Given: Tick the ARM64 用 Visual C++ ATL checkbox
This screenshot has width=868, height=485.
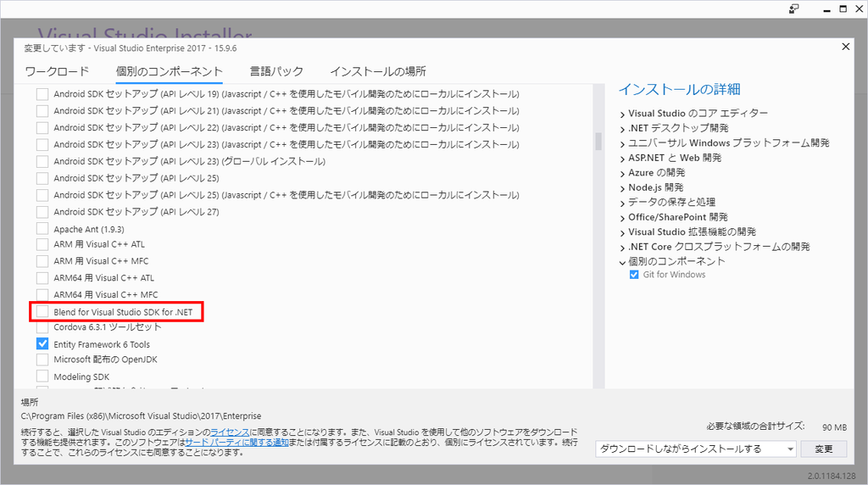Looking at the screenshot, I should click(42, 277).
